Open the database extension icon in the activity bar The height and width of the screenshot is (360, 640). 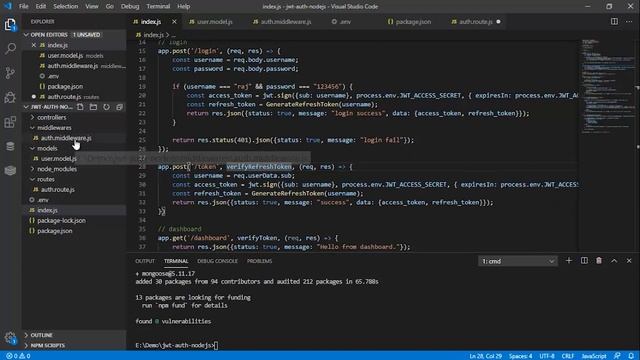[x=10, y=146]
